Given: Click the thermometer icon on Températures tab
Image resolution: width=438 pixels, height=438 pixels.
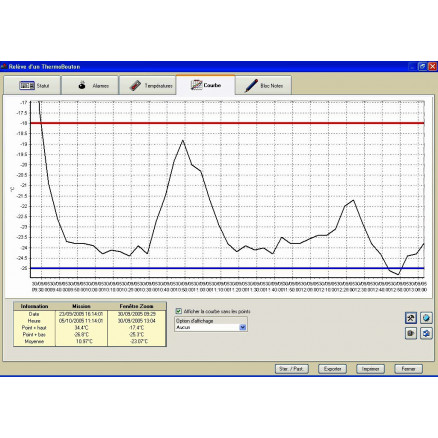Looking at the screenshot, I should [x=135, y=86].
